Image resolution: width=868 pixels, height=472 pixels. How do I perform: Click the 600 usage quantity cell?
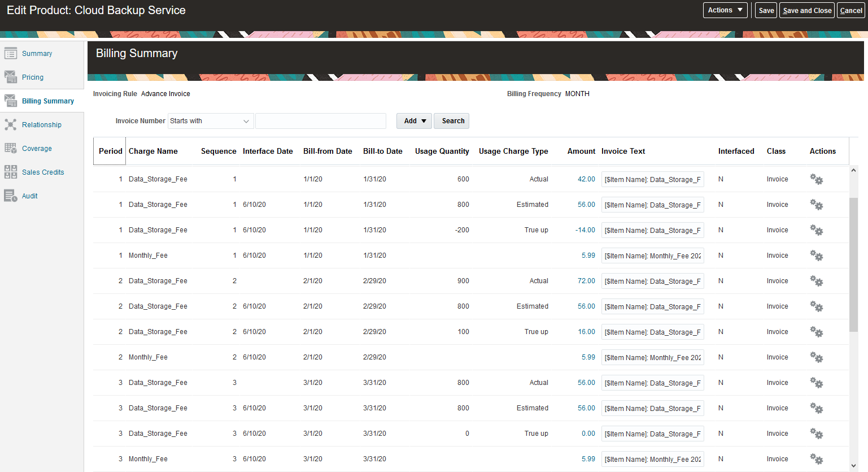[x=463, y=179]
